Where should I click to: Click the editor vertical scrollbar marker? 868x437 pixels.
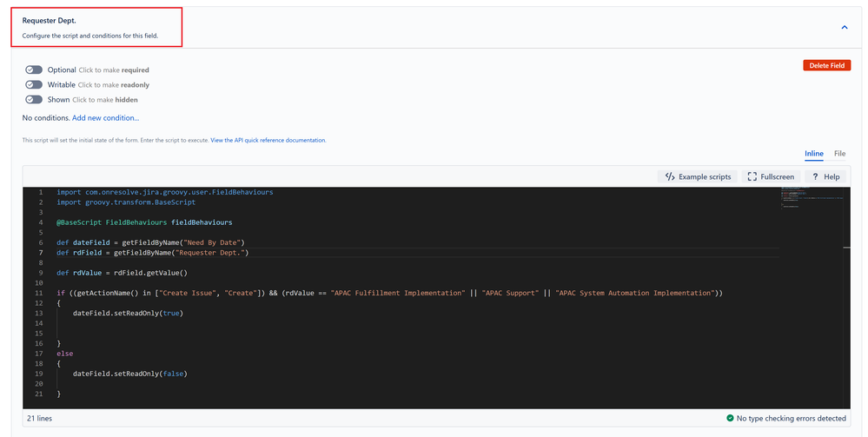pyautogui.click(x=846, y=248)
